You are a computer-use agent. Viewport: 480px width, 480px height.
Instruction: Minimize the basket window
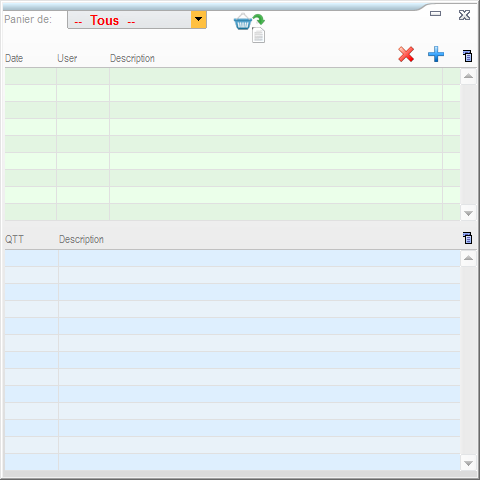coord(435,14)
